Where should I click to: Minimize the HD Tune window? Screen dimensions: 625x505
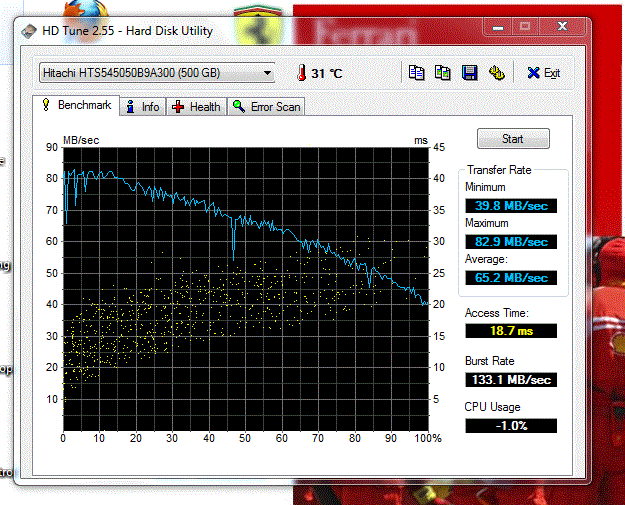pyautogui.click(x=498, y=27)
